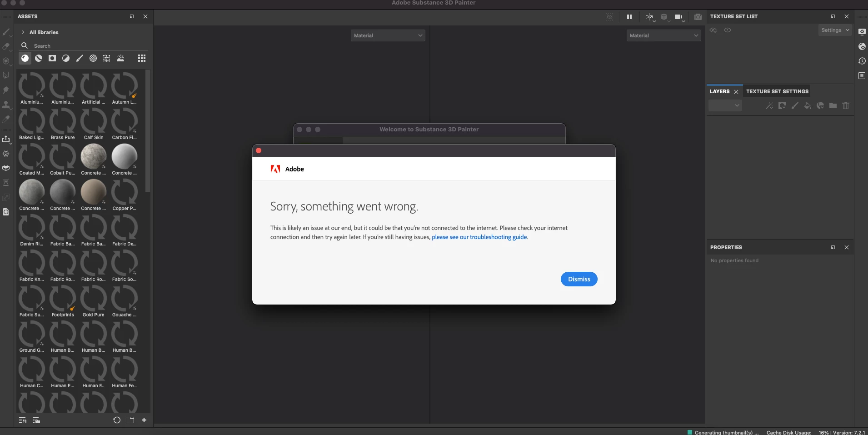Open Texture Set List Settings dropdown
868x435 pixels.
[x=835, y=30]
